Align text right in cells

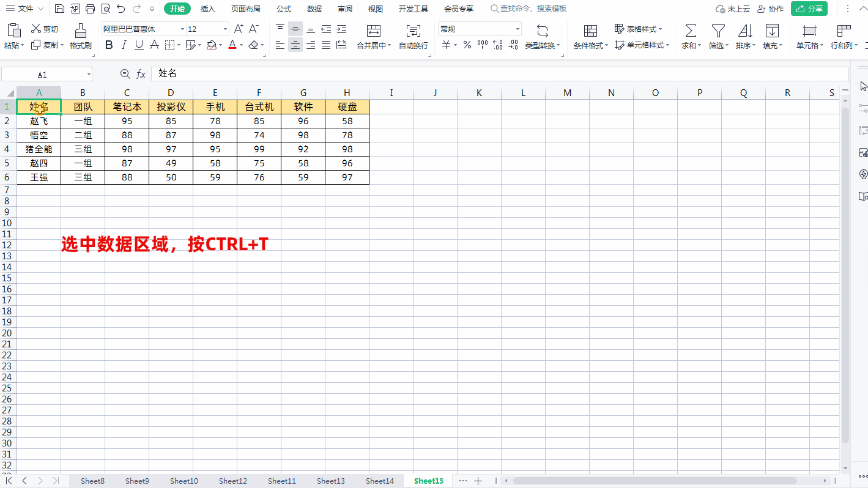tap(311, 45)
